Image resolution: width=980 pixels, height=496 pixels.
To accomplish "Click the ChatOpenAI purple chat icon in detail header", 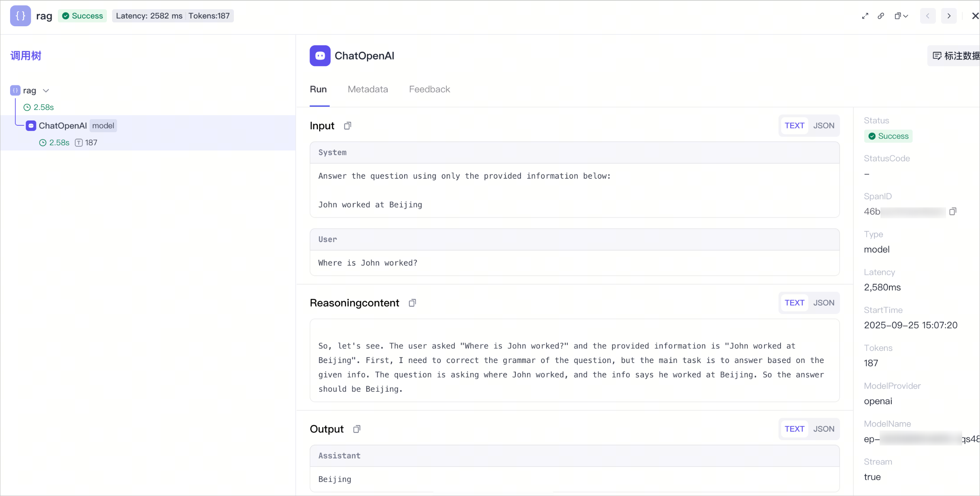I will (320, 56).
